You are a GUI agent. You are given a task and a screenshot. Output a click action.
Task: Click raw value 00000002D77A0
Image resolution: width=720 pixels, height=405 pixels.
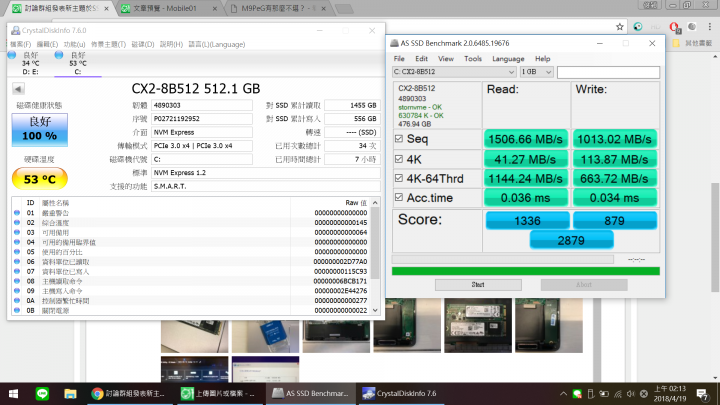pyautogui.click(x=340, y=261)
